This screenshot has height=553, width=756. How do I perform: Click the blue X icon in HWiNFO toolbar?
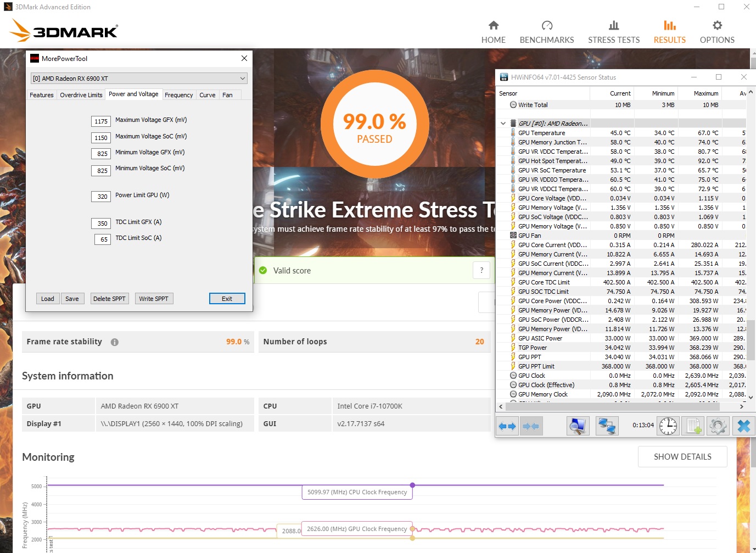coord(744,426)
